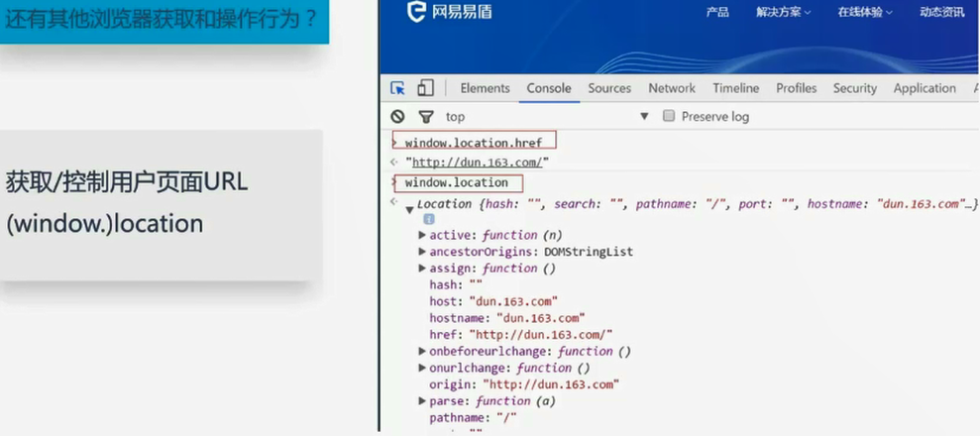This screenshot has width=980, height=436.
Task: Expand the active function entry
Action: pos(422,236)
